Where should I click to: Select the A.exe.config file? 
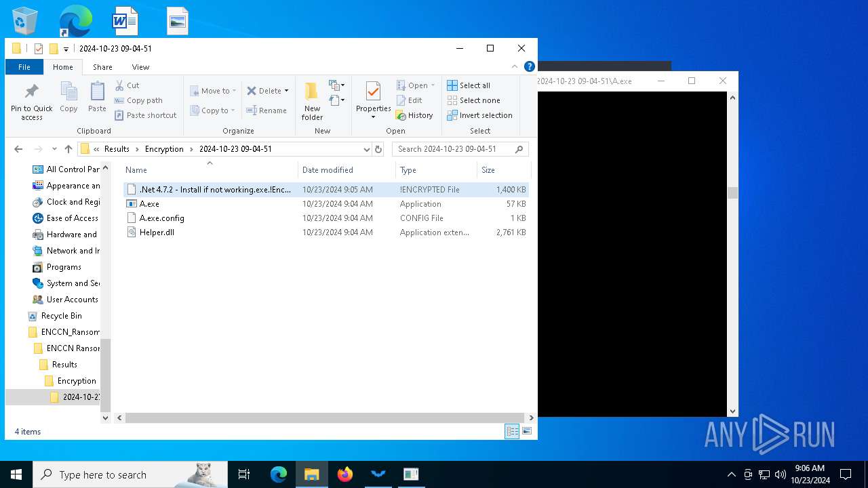tap(326, 218)
